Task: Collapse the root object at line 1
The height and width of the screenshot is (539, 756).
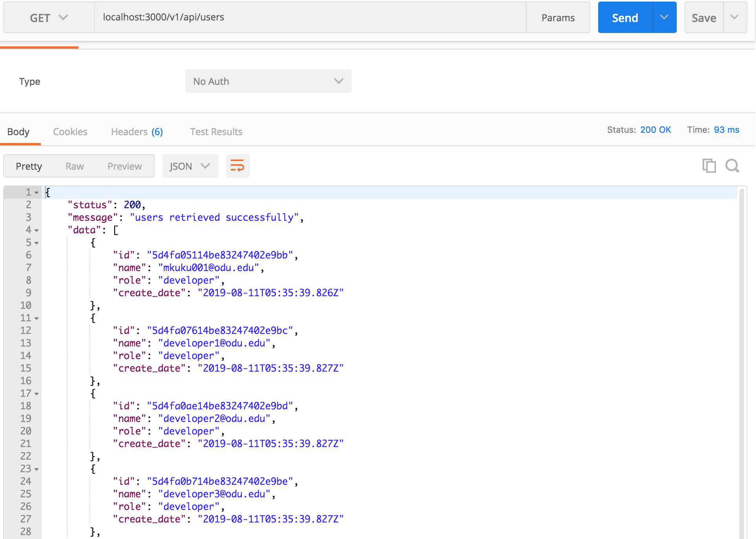Action: [37, 192]
